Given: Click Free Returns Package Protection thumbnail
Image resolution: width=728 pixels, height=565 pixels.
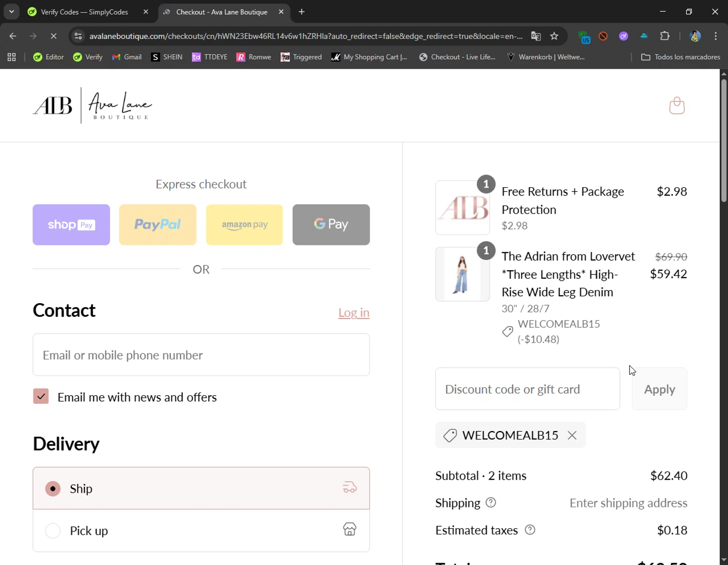Looking at the screenshot, I should [463, 208].
